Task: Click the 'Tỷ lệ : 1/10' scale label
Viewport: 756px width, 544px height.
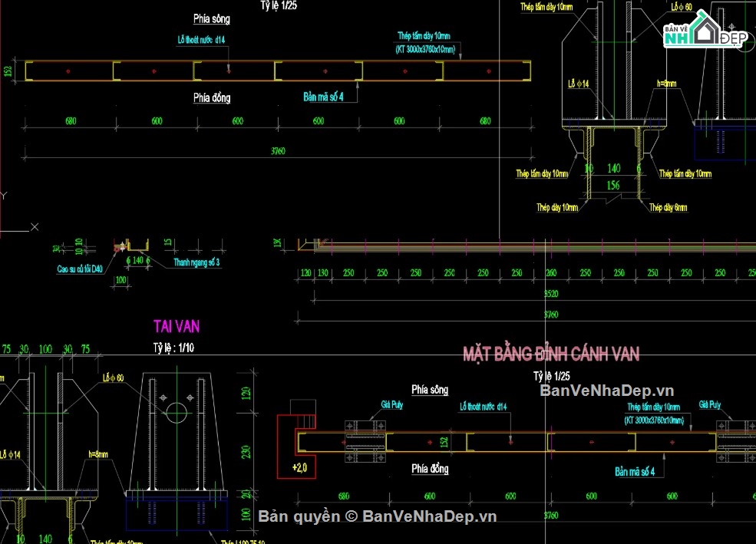Action: 173,348
